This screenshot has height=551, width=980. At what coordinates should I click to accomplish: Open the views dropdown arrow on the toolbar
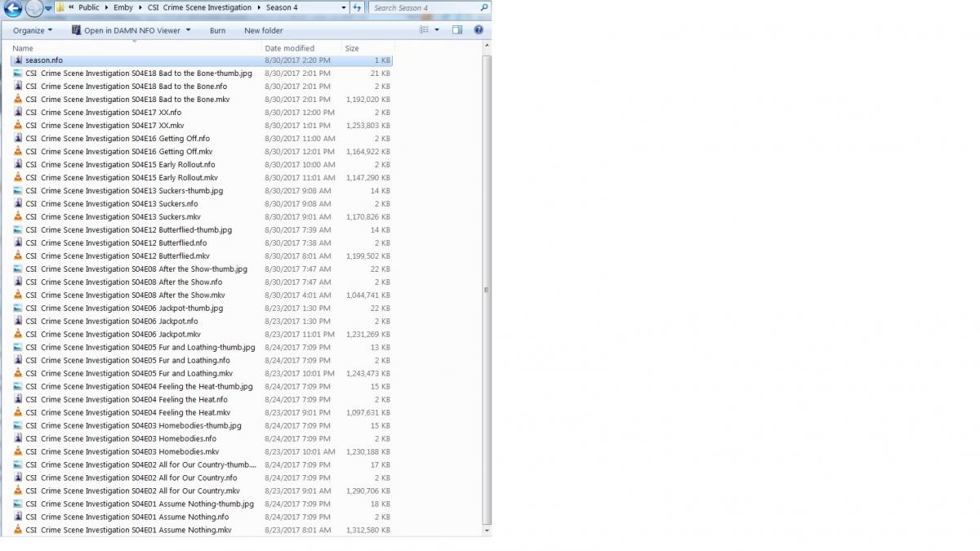click(x=437, y=30)
